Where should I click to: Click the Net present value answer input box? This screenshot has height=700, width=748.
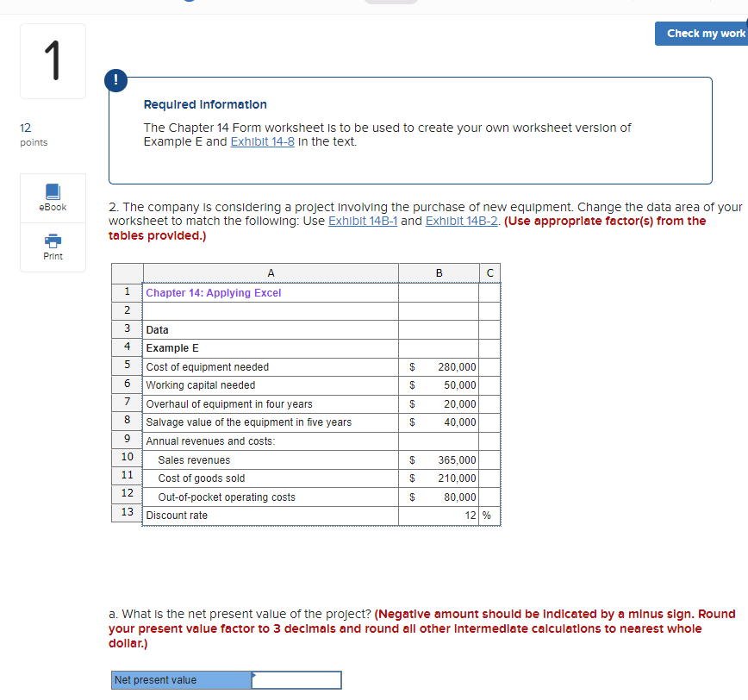tap(296, 679)
